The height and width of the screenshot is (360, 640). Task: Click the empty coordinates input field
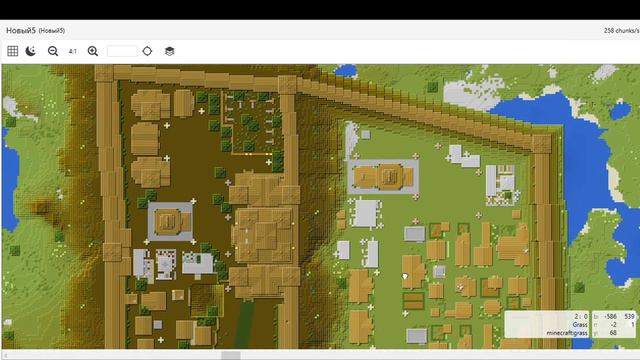tap(122, 51)
